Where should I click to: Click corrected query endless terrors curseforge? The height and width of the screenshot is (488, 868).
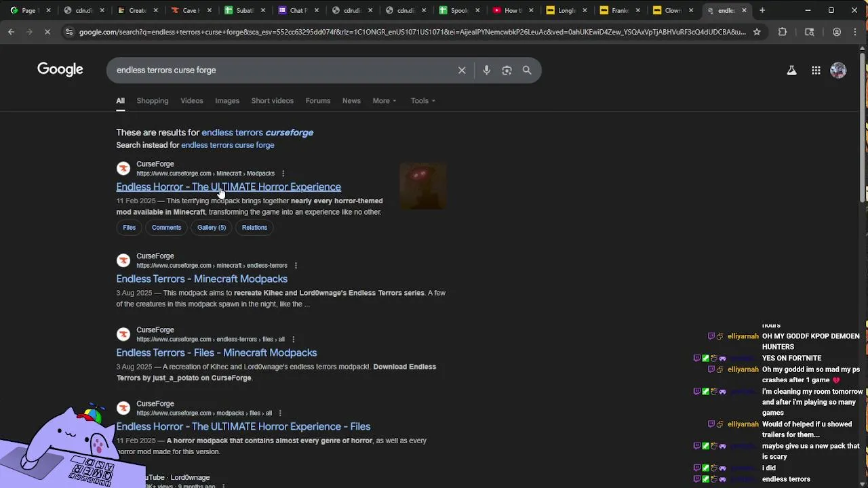click(257, 133)
